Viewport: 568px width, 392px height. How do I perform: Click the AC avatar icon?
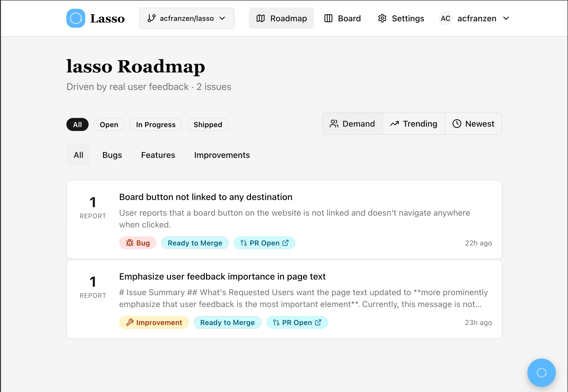[445, 18]
